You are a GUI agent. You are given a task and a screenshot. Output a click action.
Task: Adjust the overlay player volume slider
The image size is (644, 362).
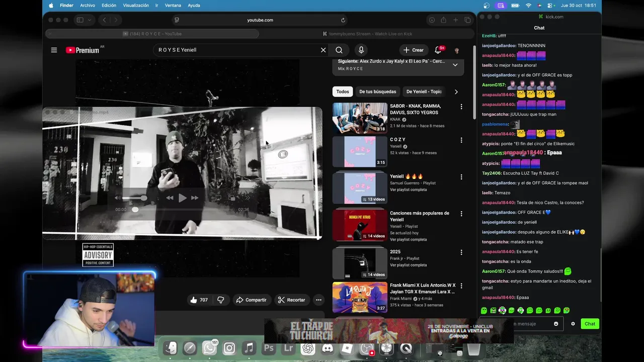point(135,198)
